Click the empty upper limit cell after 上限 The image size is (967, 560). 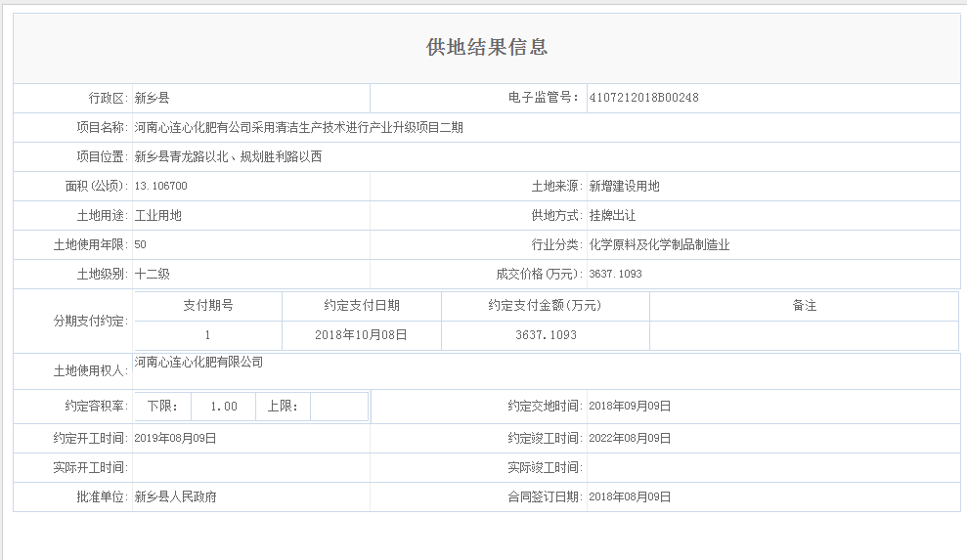[338, 407]
